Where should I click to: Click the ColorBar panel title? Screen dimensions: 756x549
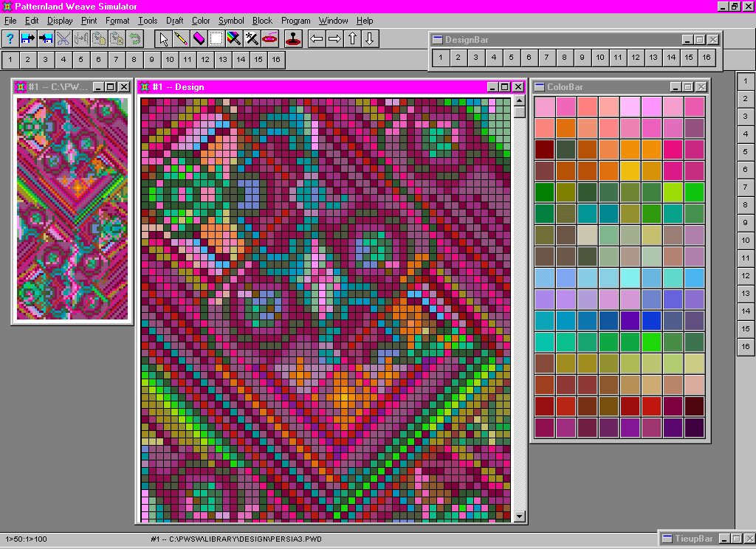point(565,87)
